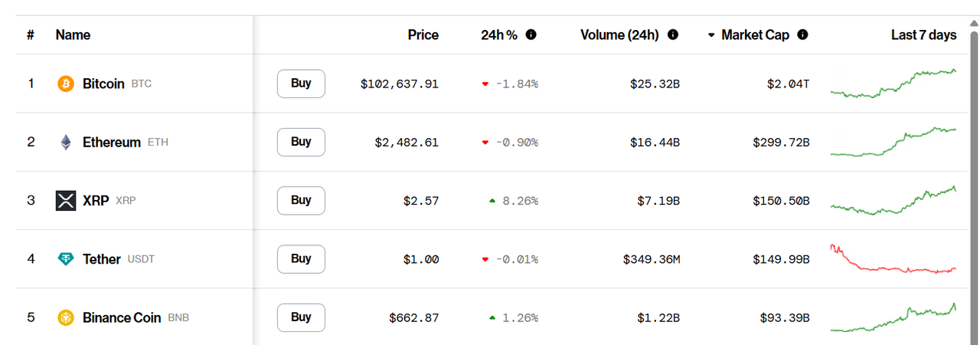
Task: Click the Buy button for XRP
Action: click(x=301, y=200)
